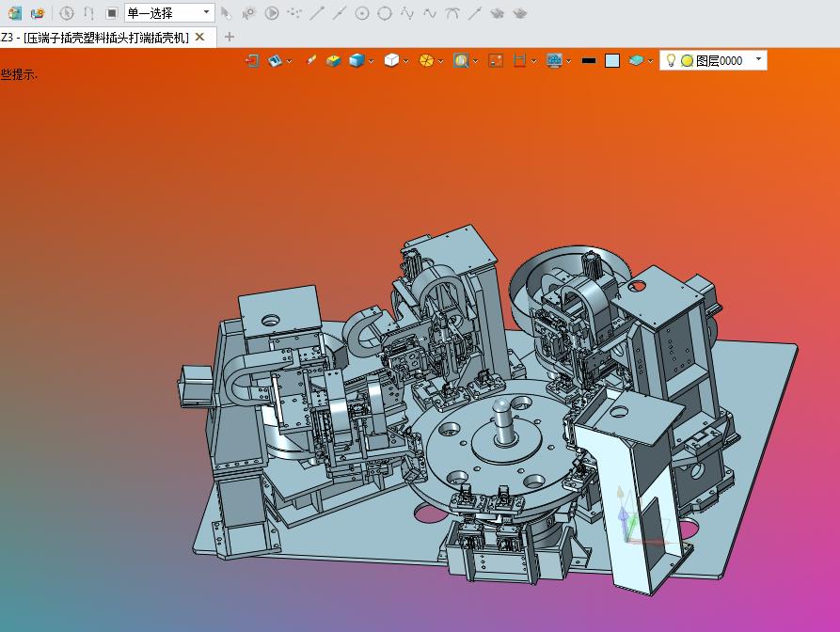Expand the section view dropdown arrow
The width and height of the screenshot is (840, 632).
coord(533,61)
